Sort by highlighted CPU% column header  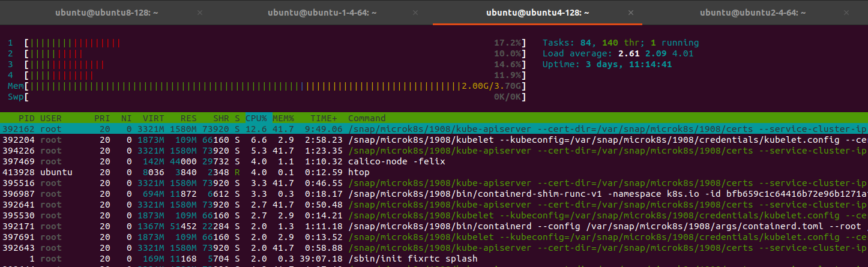[256, 118]
